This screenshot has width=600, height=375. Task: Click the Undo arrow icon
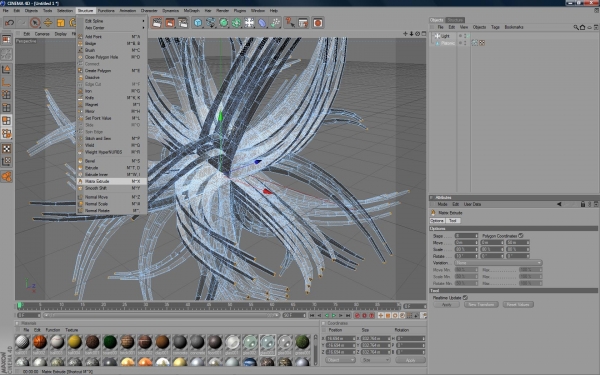[x=9, y=23]
